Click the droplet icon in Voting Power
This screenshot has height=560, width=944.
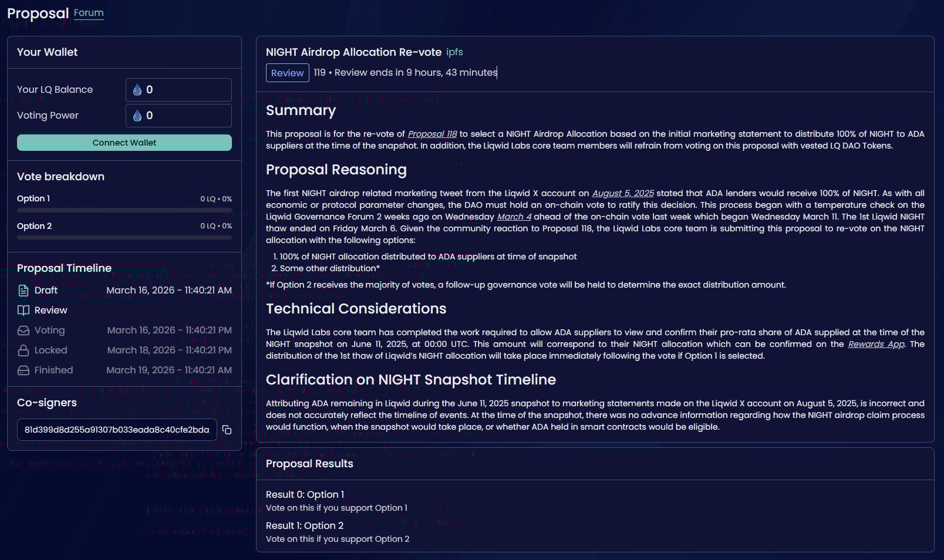pos(137,116)
